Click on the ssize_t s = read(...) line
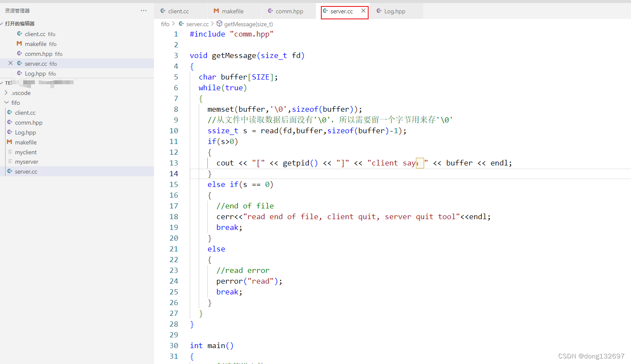Viewport: 631px width, 364px height. pos(307,131)
